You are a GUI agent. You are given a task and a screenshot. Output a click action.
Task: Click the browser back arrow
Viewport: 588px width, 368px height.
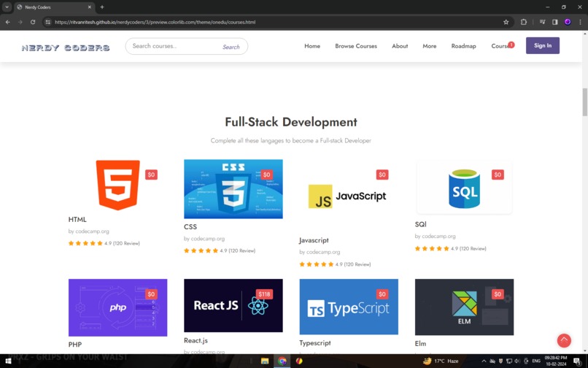(x=8, y=22)
